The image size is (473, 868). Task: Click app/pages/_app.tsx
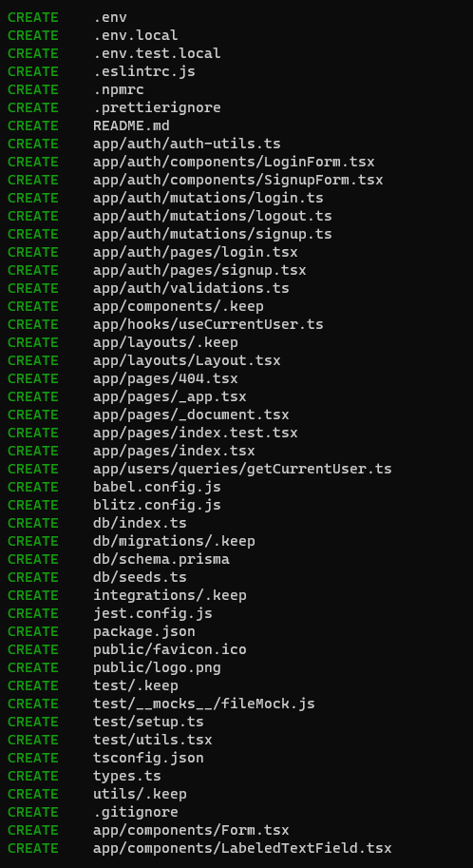pyautogui.click(x=170, y=396)
